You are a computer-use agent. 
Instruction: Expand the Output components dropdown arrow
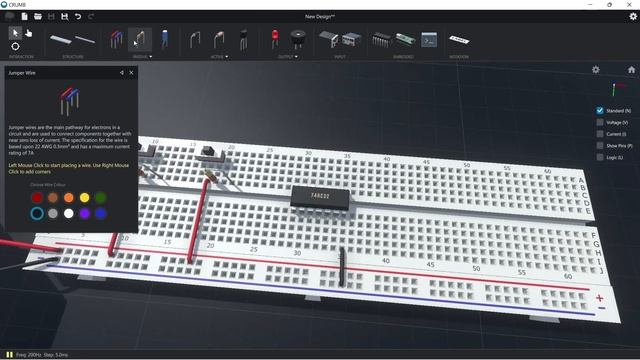[x=296, y=57]
